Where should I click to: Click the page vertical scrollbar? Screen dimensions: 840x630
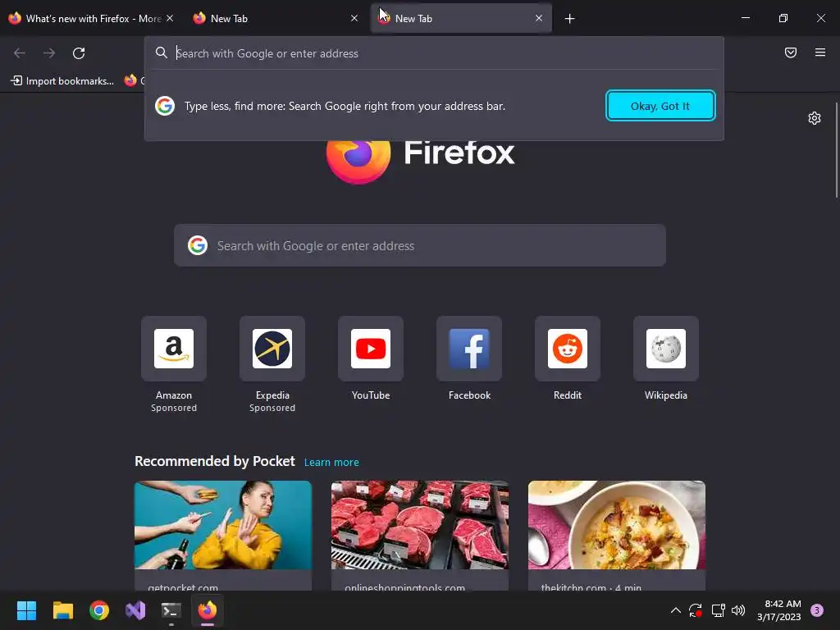[x=836, y=150]
